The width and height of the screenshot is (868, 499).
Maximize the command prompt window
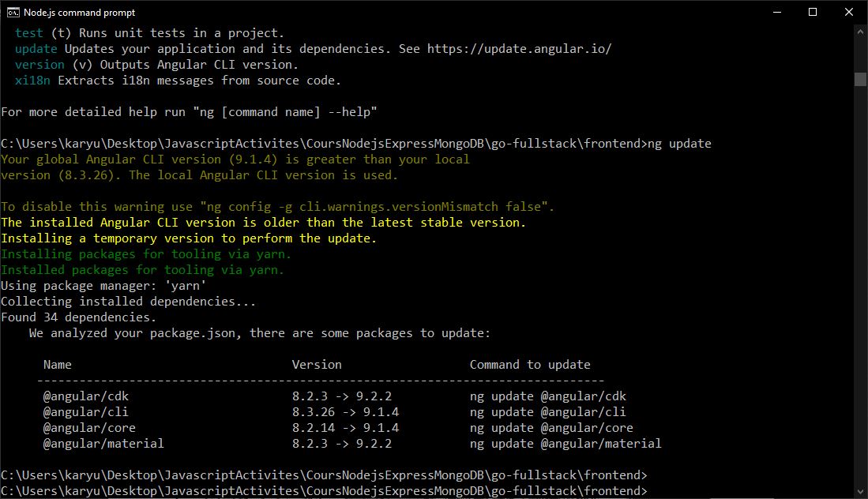point(813,12)
